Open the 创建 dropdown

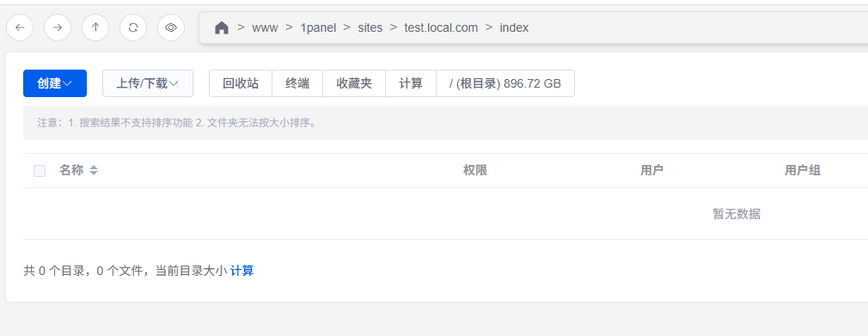tap(55, 83)
